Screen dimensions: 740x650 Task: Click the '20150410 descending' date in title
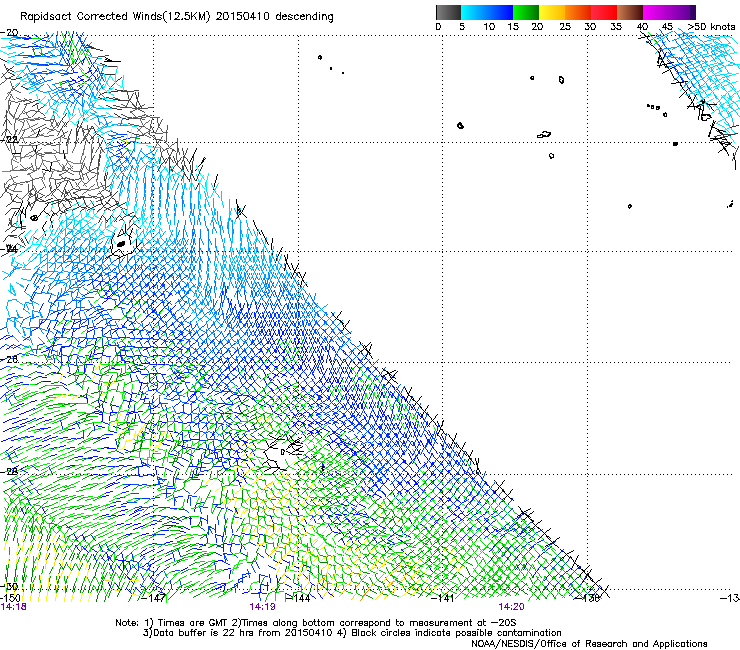pyautogui.click(x=275, y=17)
